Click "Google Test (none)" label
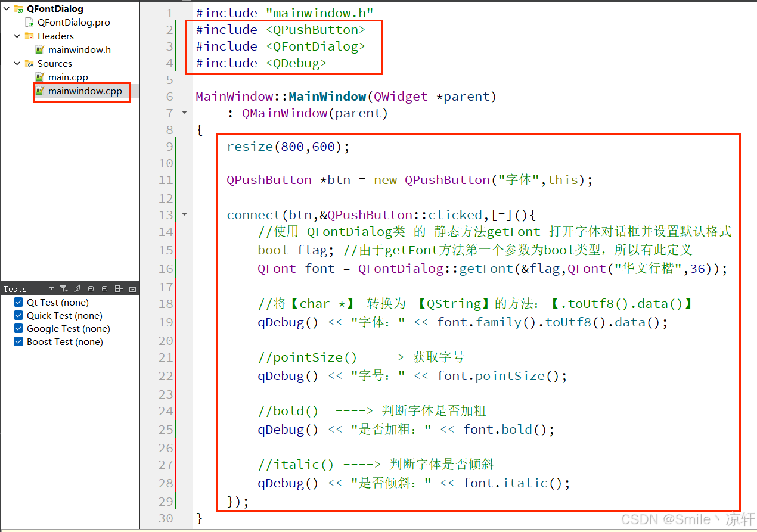The width and height of the screenshot is (757, 532). pyautogui.click(x=68, y=329)
